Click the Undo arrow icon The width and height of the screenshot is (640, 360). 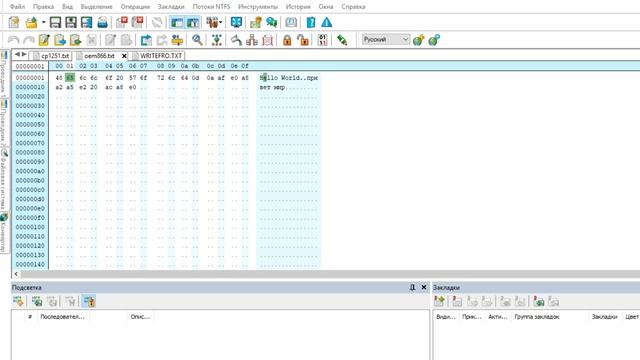coord(13,40)
